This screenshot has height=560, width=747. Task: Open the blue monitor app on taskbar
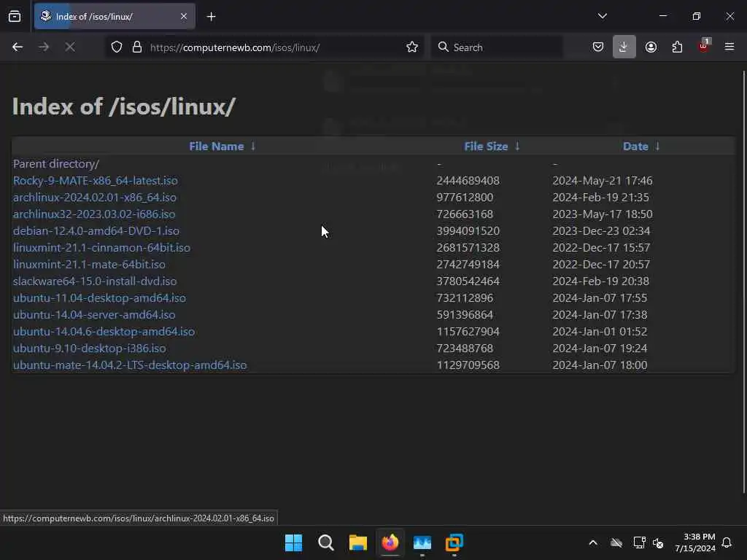(422, 542)
